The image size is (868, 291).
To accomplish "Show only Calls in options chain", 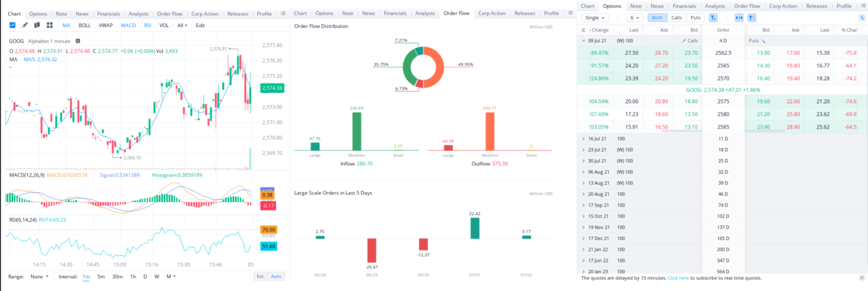I will (676, 18).
